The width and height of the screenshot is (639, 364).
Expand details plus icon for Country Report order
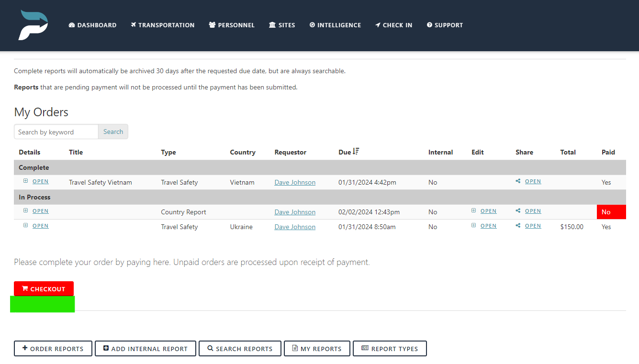[x=26, y=211]
